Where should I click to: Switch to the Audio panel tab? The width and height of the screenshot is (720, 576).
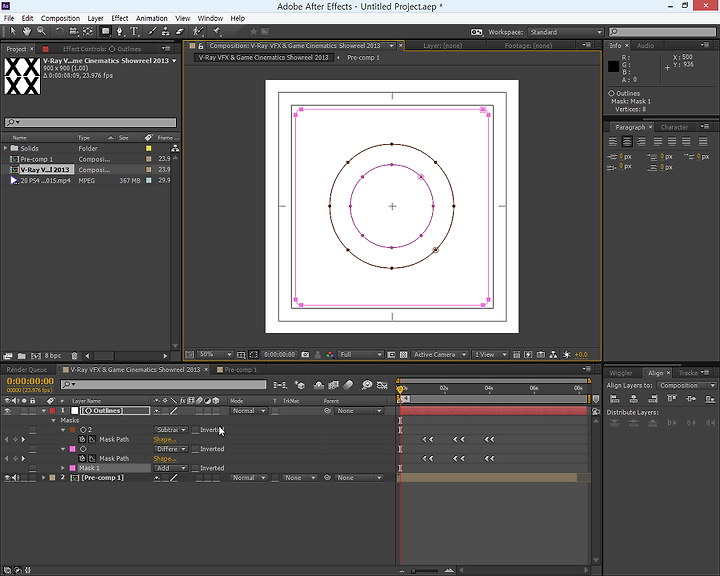coord(645,45)
